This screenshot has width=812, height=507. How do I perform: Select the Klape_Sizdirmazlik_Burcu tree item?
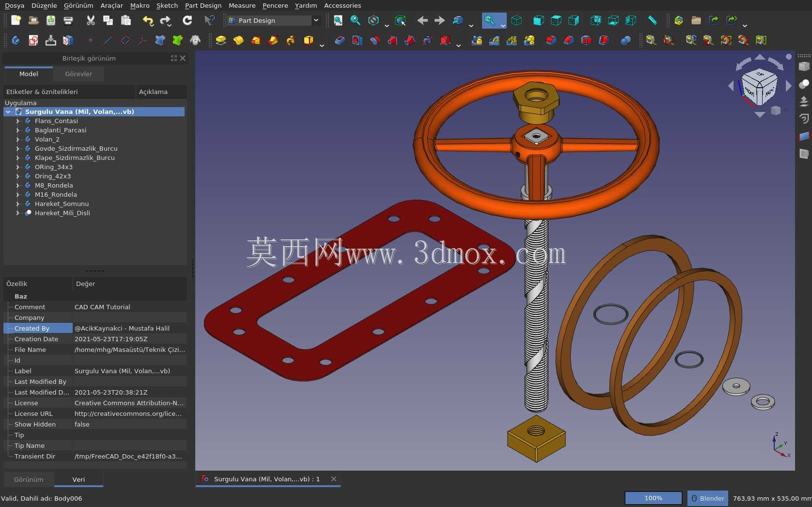tap(75, 158)
